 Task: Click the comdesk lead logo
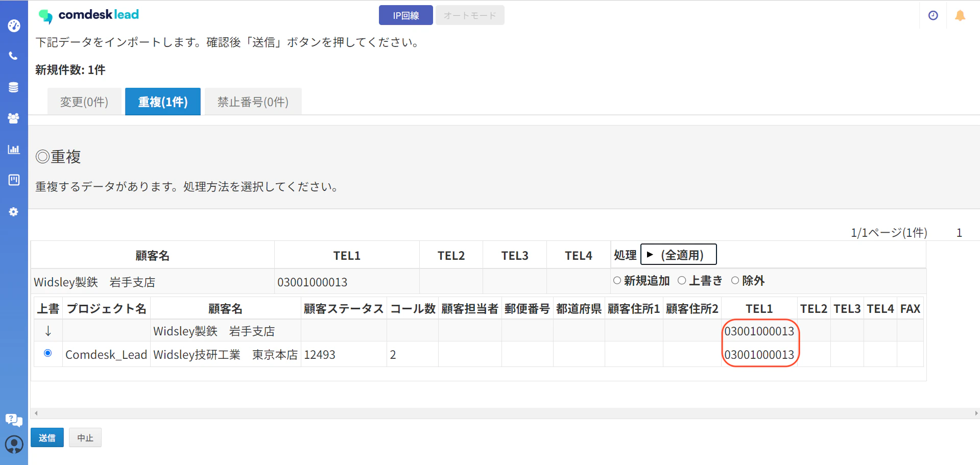tap(89, 15)
